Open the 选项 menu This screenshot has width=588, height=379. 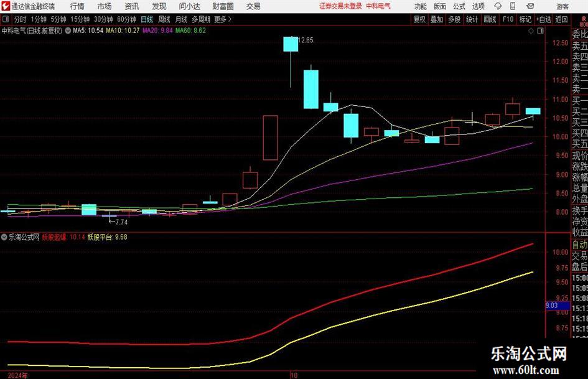click(x=478, y=6)
